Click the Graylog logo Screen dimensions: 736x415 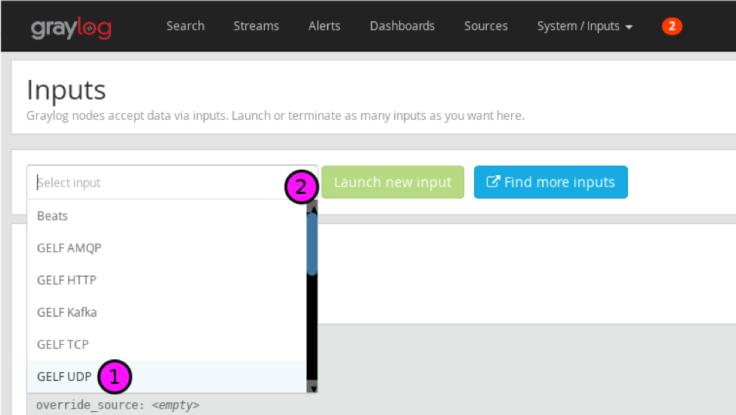71,28
